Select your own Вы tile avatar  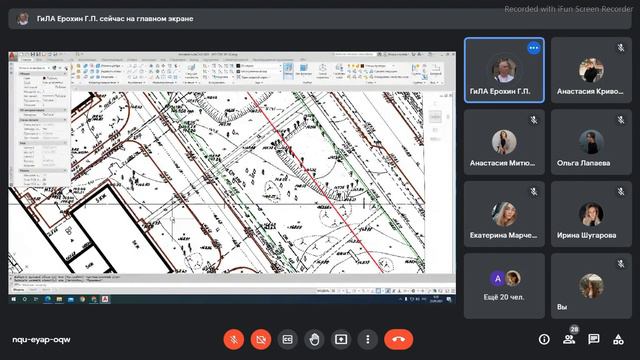tap(591, 286)
